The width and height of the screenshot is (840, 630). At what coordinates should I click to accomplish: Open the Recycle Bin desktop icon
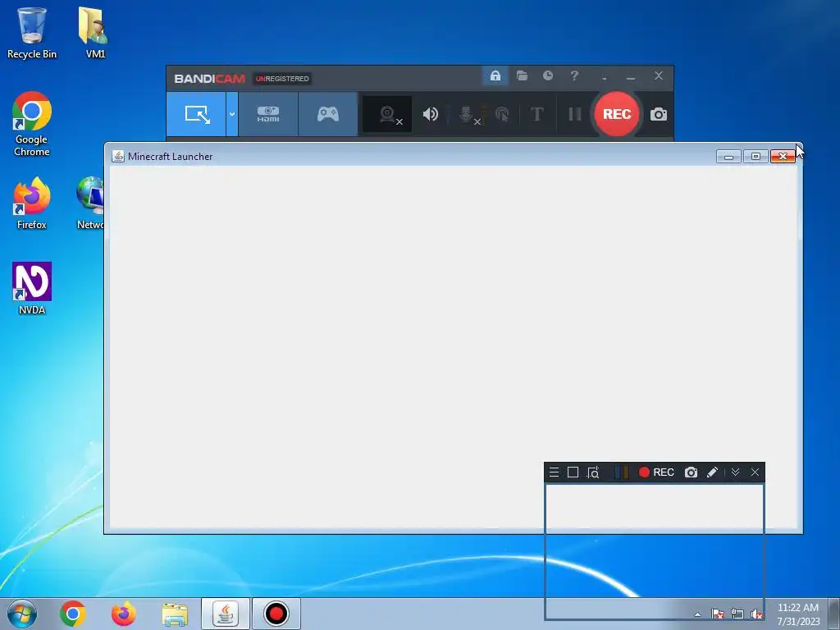click(32, 32)
